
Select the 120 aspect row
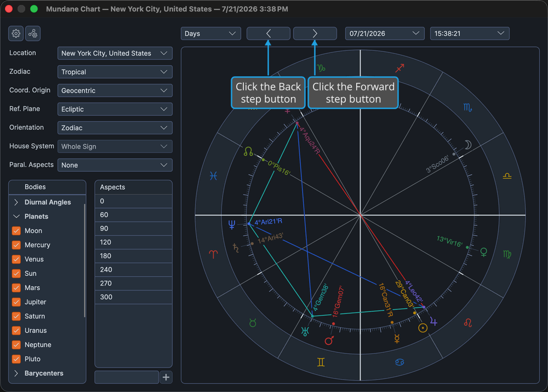pos(134,242)
